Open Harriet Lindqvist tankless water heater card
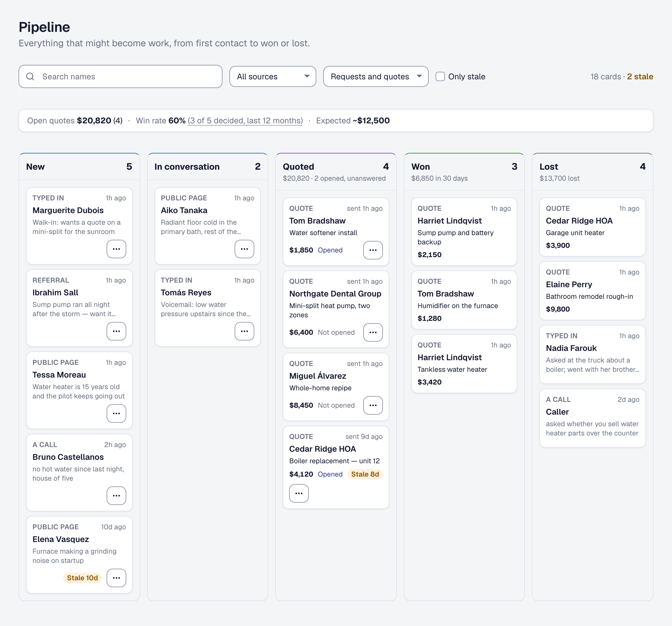 click(x=464, y=363)
